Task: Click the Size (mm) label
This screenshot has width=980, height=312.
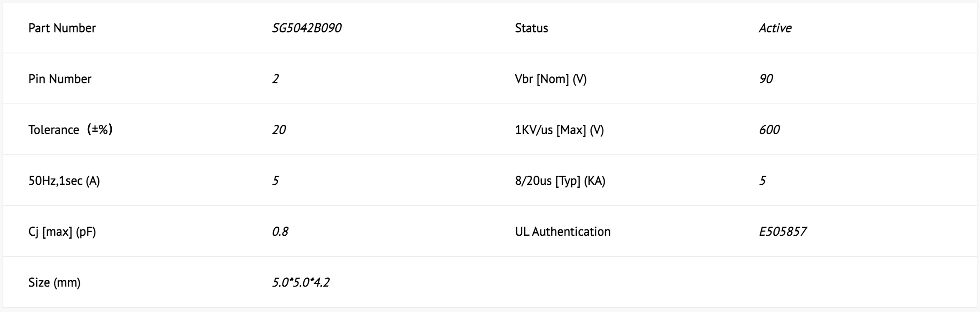Action: (55, 282)
